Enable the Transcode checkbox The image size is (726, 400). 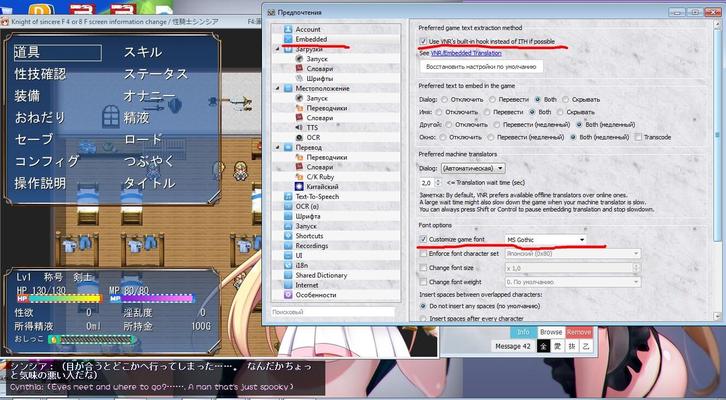(638, 137)
